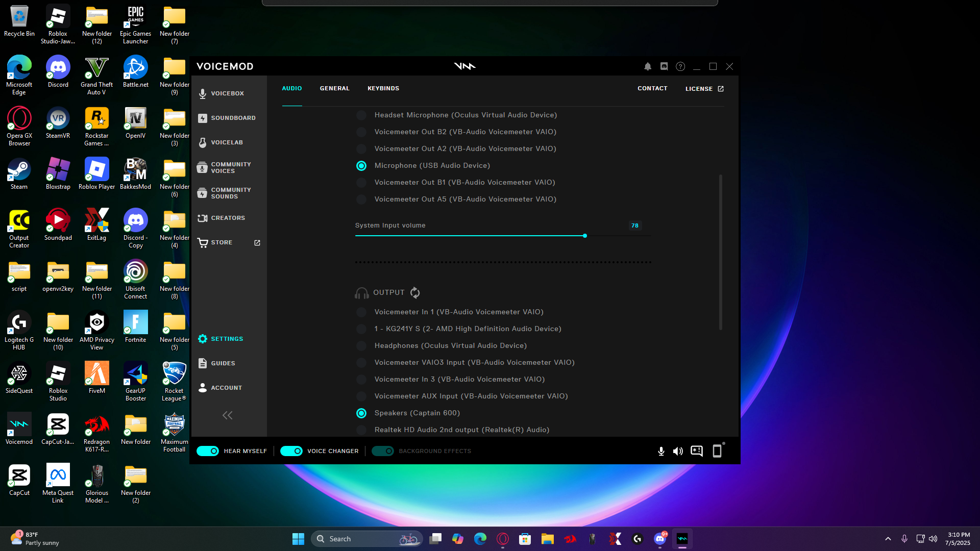Enable the Background Effects toggle
The height and width of the screenshot is (551, 980).
[383, 451]
